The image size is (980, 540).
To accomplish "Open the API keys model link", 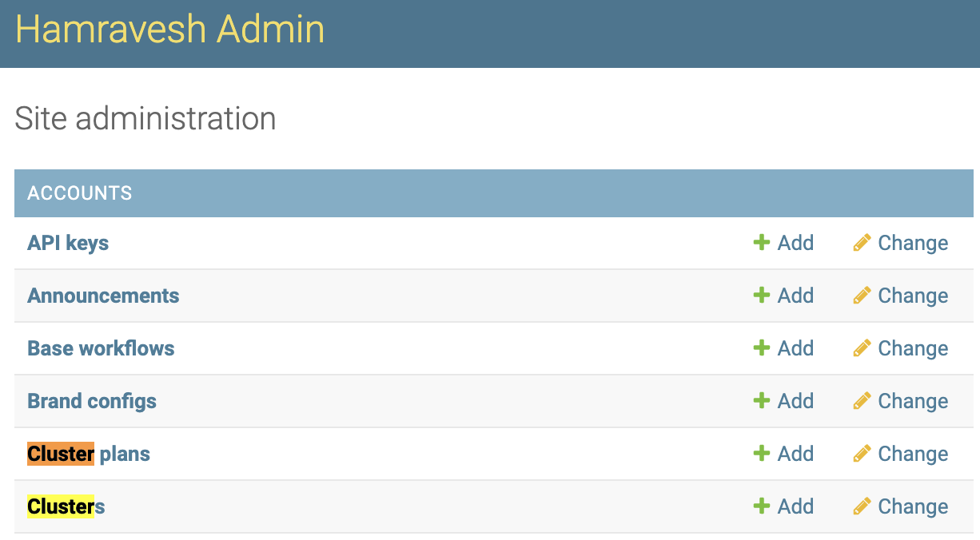I will pyautogui.click(x=68, y=243).
